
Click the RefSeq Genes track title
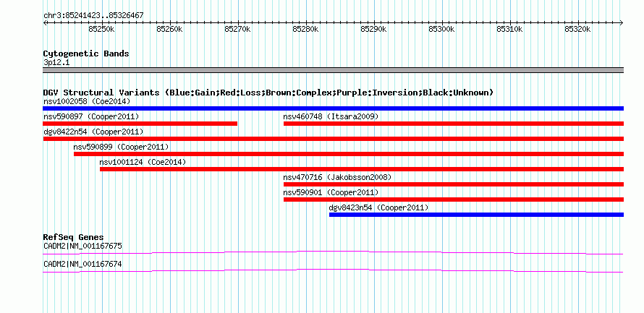[74, 237]
